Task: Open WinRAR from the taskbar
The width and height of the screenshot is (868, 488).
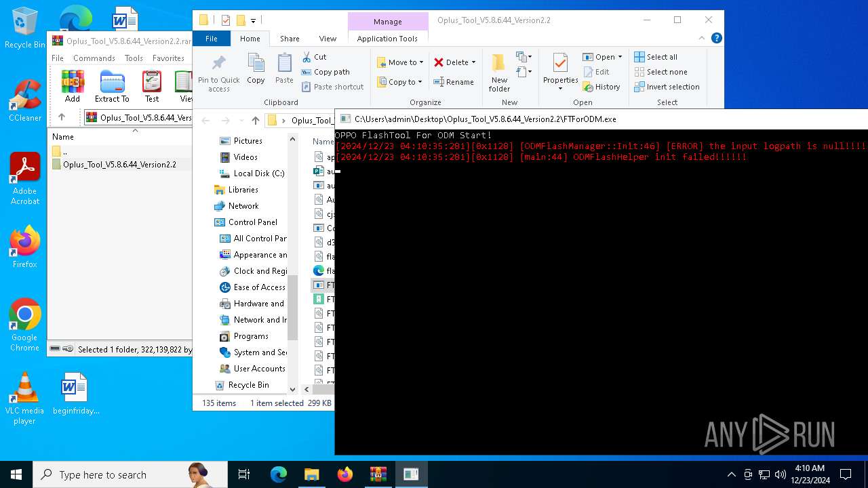Action: pyautogui.click(x=378, y=474)
